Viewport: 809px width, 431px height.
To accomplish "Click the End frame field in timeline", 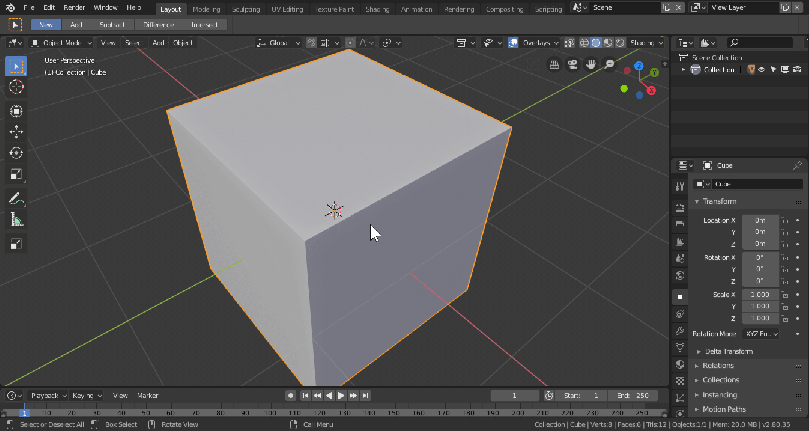I will click(632, 396).
